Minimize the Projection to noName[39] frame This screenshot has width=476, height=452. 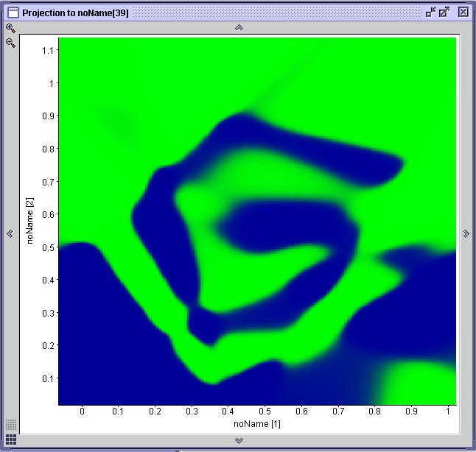click(430, 13)
